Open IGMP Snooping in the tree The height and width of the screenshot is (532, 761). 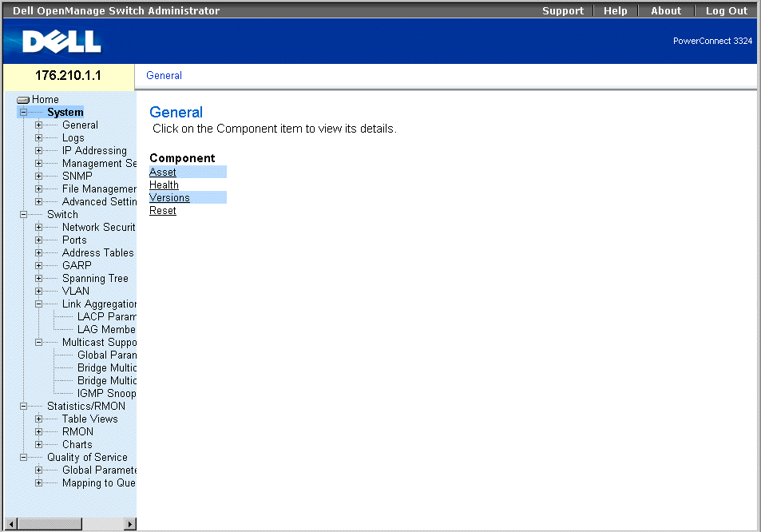click(x=107, y=393)
